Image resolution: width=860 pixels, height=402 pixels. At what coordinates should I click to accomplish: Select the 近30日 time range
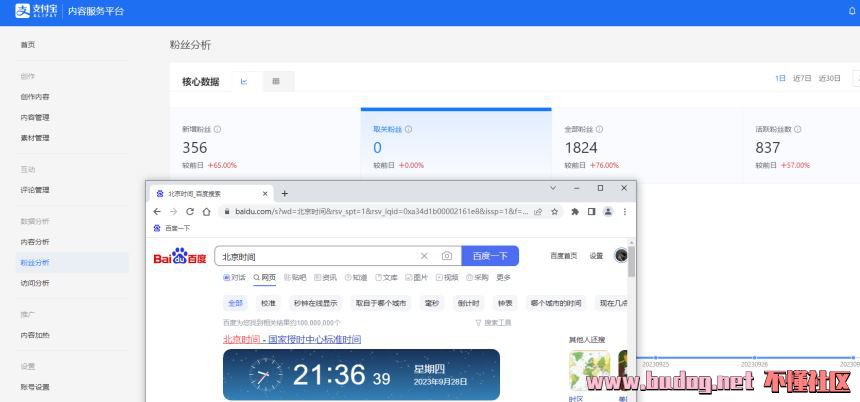coord(829,78)
